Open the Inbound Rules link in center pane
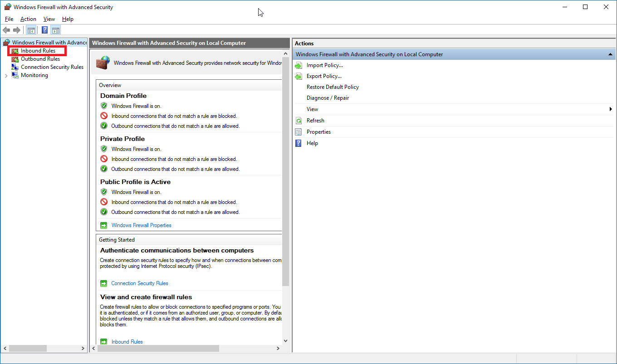The width and height of the screenshot is (617, 364). [127, 342]
